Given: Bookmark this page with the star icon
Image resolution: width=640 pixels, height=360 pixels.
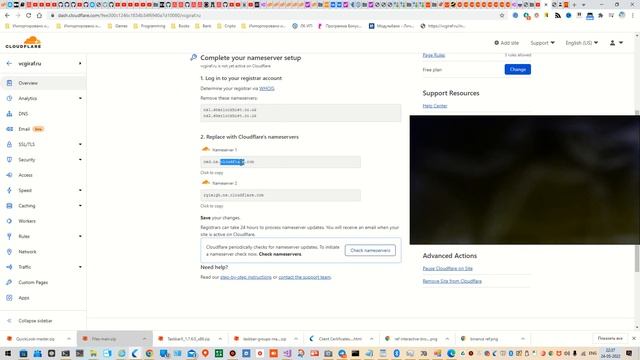Looking at the screenshot, I should (502, 16).
